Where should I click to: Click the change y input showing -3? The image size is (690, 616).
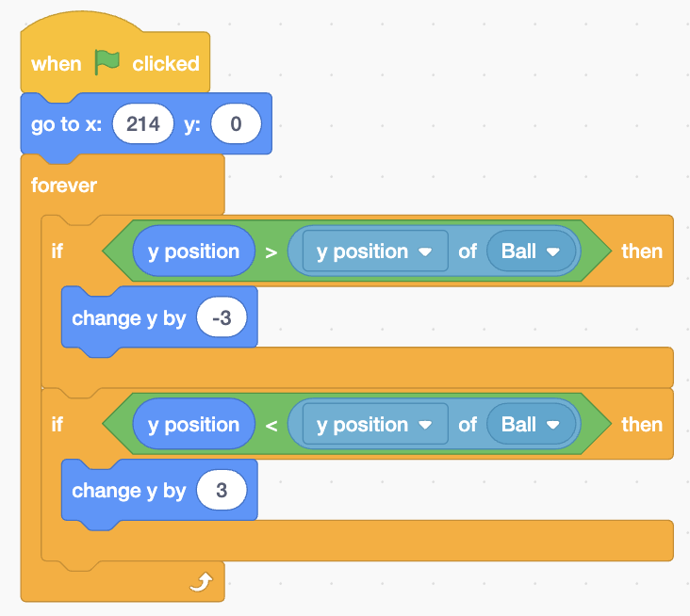pyautogui.click(x=222, y=318)
